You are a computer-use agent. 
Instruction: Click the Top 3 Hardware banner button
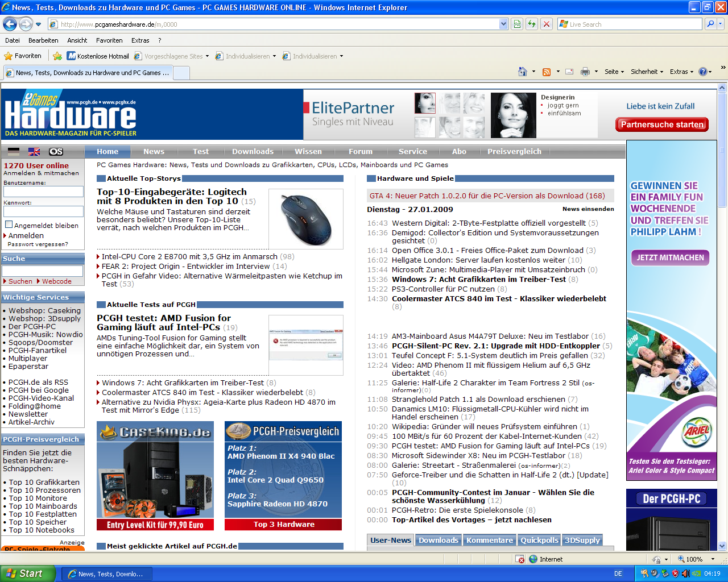(x=283, y=524)
